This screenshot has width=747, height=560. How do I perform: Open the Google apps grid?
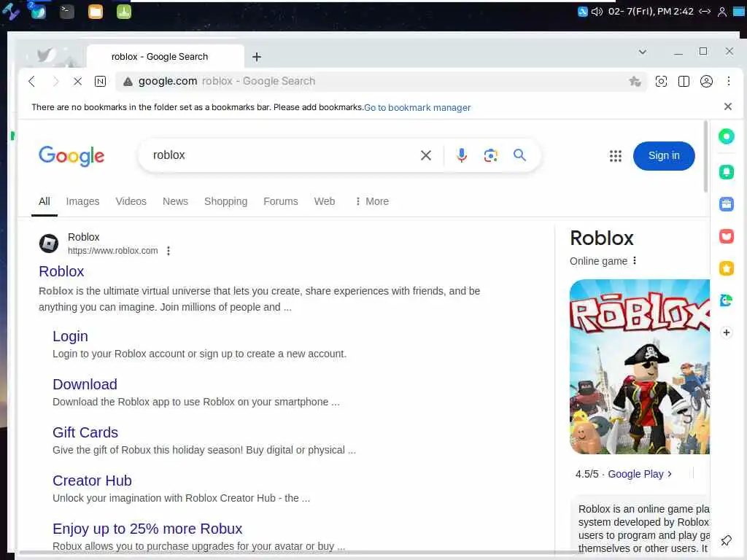tap(616, 156)
